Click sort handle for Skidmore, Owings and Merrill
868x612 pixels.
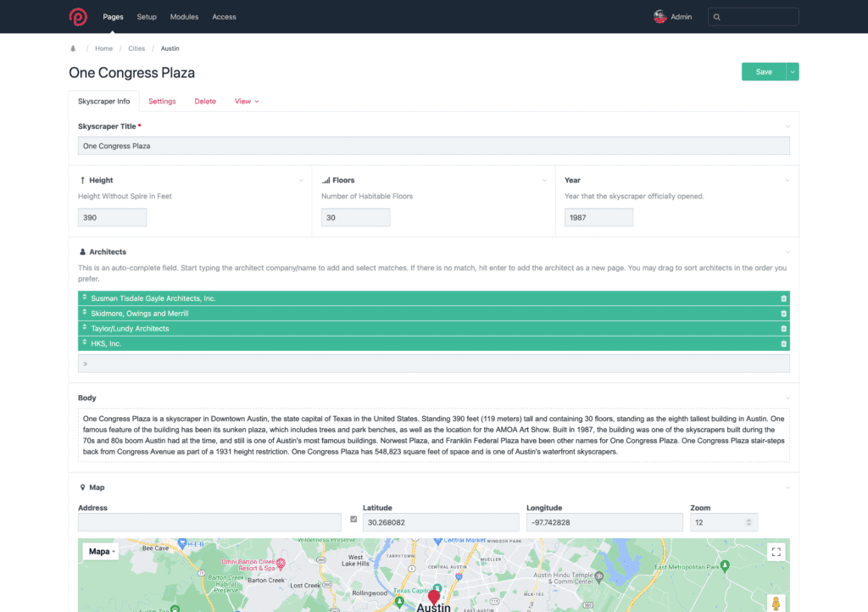85,313
